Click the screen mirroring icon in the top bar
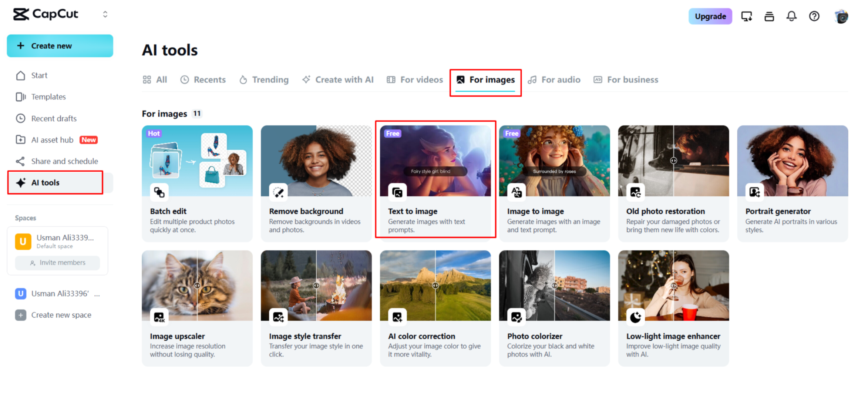Viewport: 868px width, 405px height. pos(747,16)
